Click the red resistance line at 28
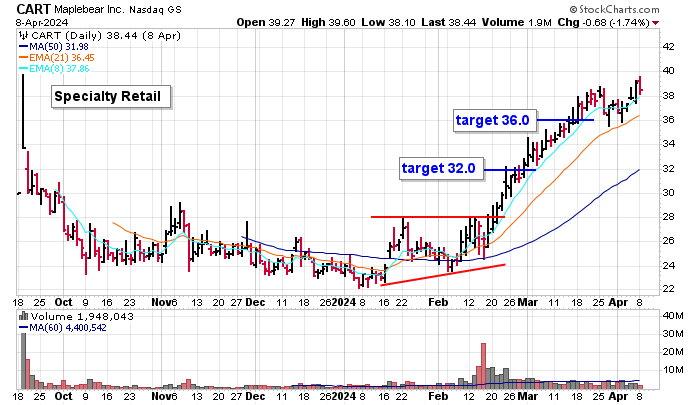This screenshot has height=405, width=700. [438, 217]
